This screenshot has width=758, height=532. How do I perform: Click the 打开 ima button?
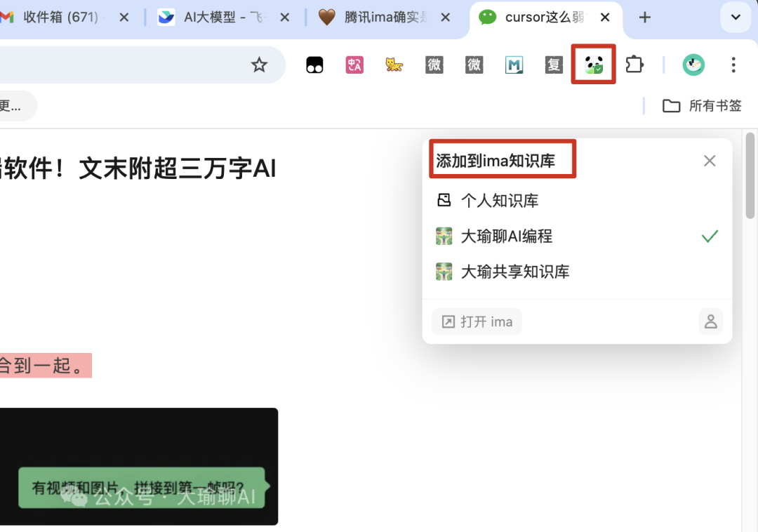477,322
